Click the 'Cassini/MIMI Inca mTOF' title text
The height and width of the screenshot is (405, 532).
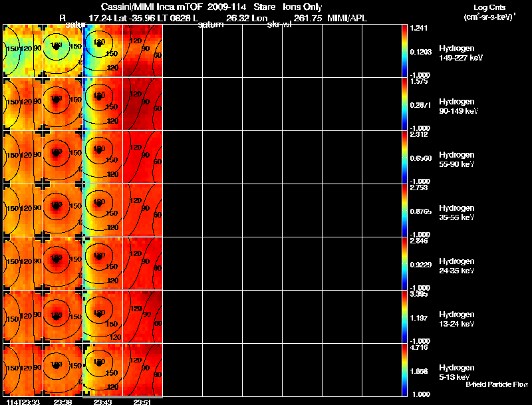[x=152, y=7]
